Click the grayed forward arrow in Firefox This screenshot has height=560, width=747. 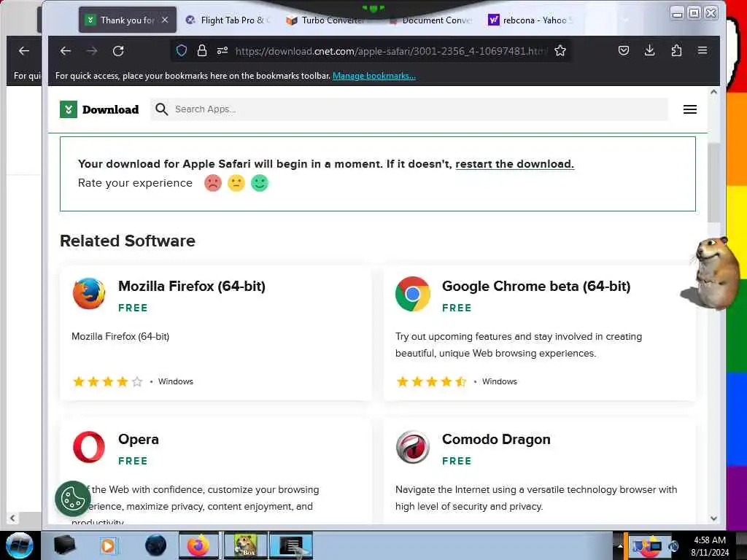[92, 51]
